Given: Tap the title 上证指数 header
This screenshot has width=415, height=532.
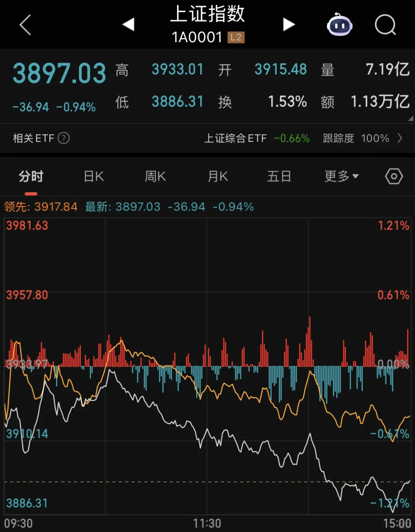Looking at the screenshot, I should click(207, 15).
